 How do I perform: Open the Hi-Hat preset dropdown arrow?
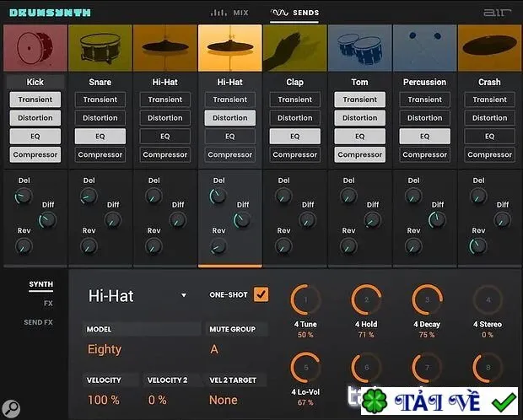coord(184,295)
